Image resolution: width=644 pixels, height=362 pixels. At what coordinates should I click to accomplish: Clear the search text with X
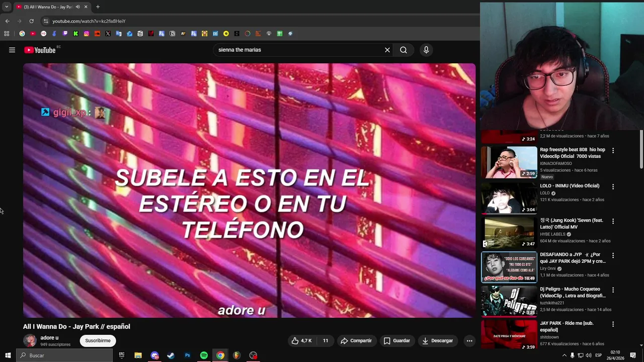387,50
